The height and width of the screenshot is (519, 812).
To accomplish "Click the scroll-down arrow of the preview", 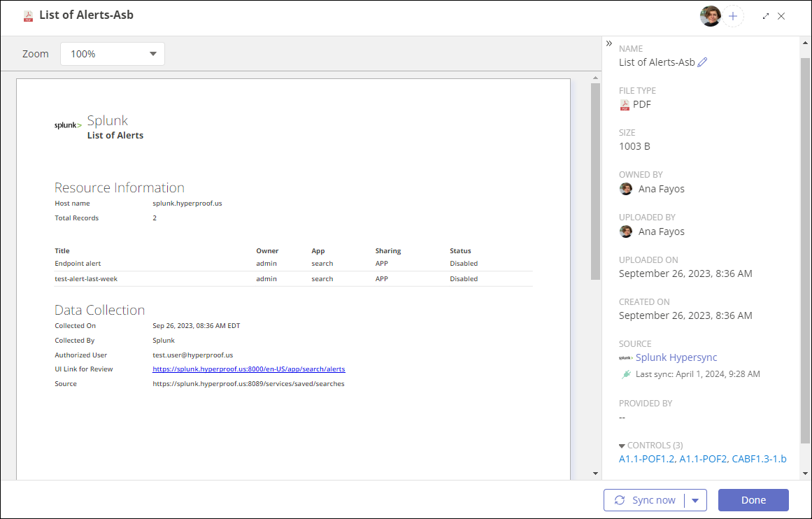I will click(x=595, y=474).
